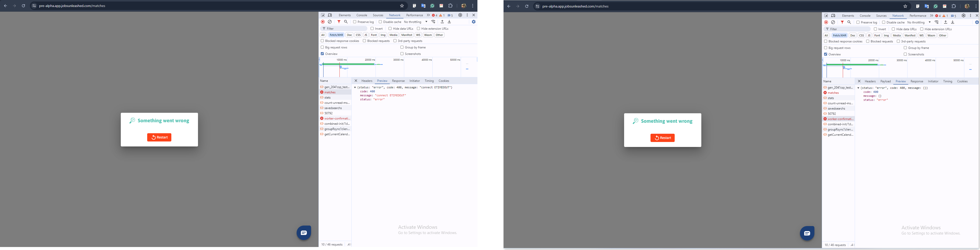Click the blue network settings gear in the left DevTools
The image size is (980, 250).
click(x=474, y=22)
